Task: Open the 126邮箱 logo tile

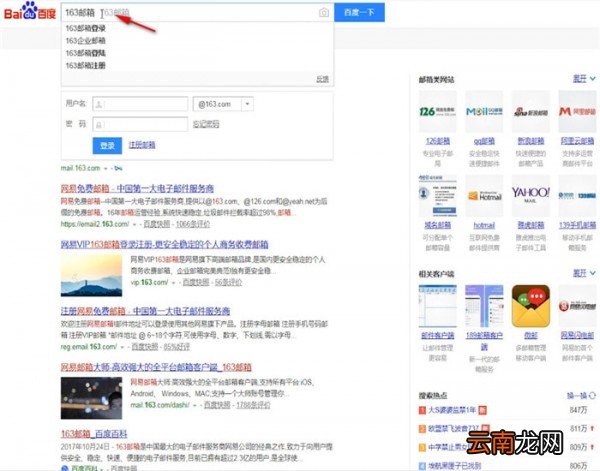Action: point(437,112)
